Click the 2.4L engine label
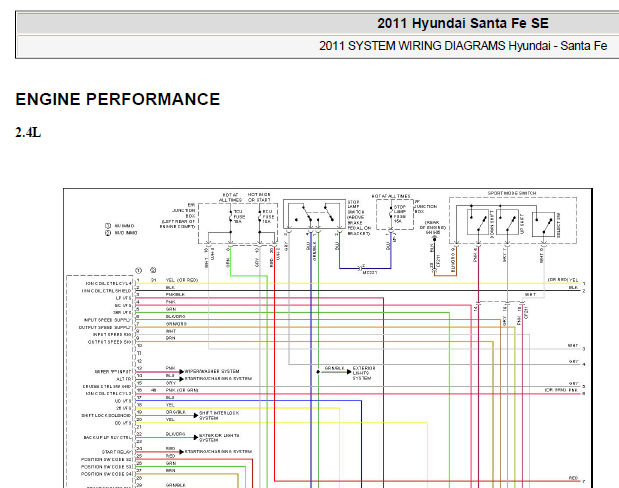Viewport: 619px width, 488px height. click(28, 132)
